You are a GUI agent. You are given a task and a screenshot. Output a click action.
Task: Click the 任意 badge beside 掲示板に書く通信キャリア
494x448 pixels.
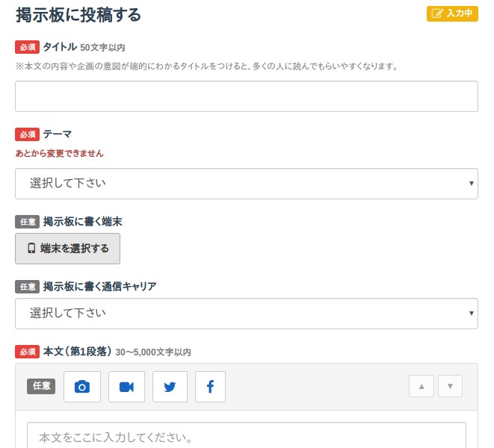point(27,287)
